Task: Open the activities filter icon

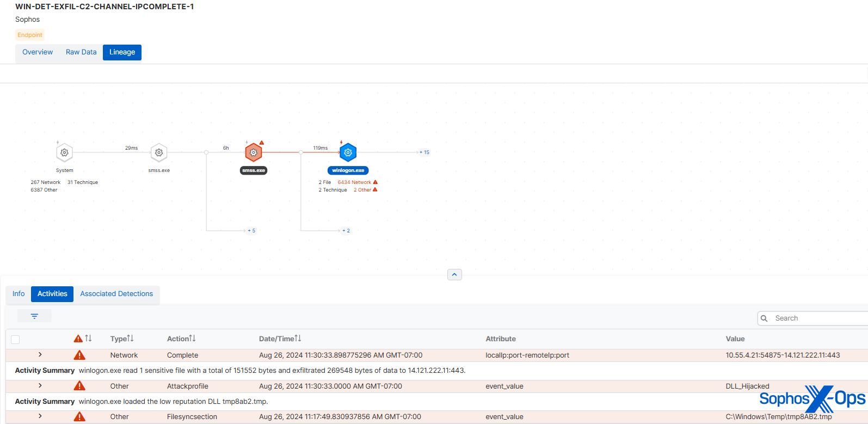Action: (34, 316)
